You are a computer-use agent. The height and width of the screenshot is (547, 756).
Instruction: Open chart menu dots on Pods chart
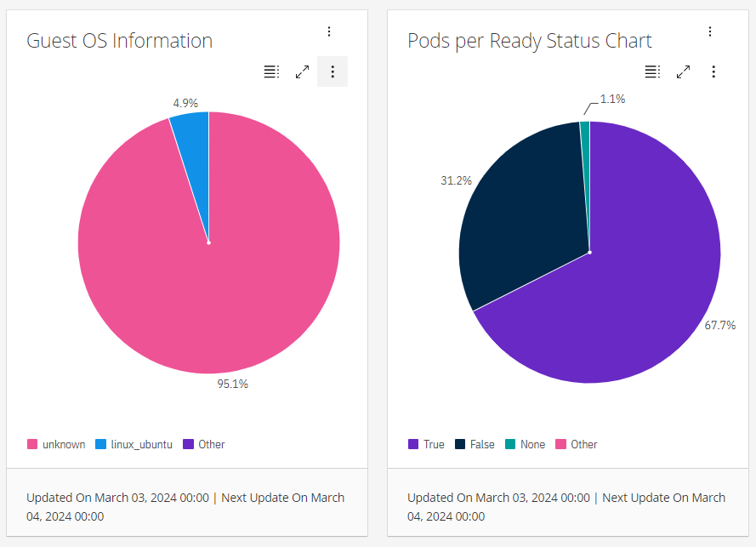pos(713,71)
